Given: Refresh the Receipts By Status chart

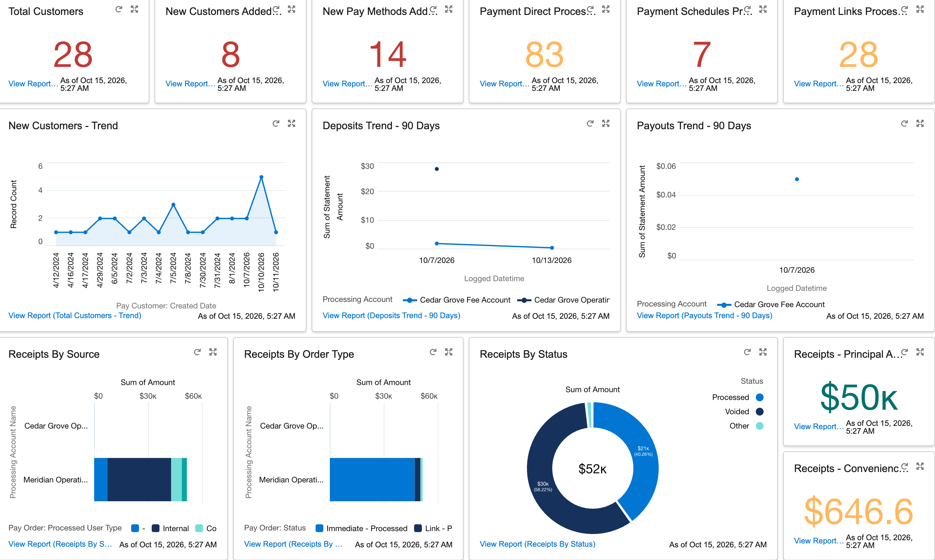Looking at the screenshot, I should tap(747, 352).
